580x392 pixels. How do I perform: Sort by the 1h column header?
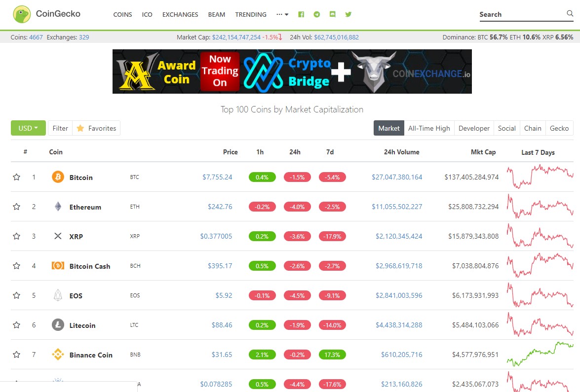[x=260, y=152]
